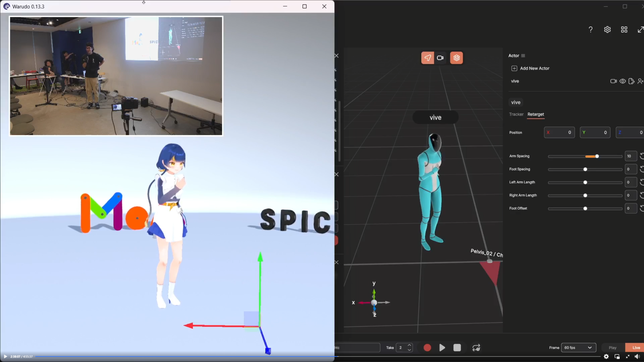The width and height of the screenshot is (644, 362).
Task: Toggle vive actor visibility eye icon
Action: (x=623, y=81)
